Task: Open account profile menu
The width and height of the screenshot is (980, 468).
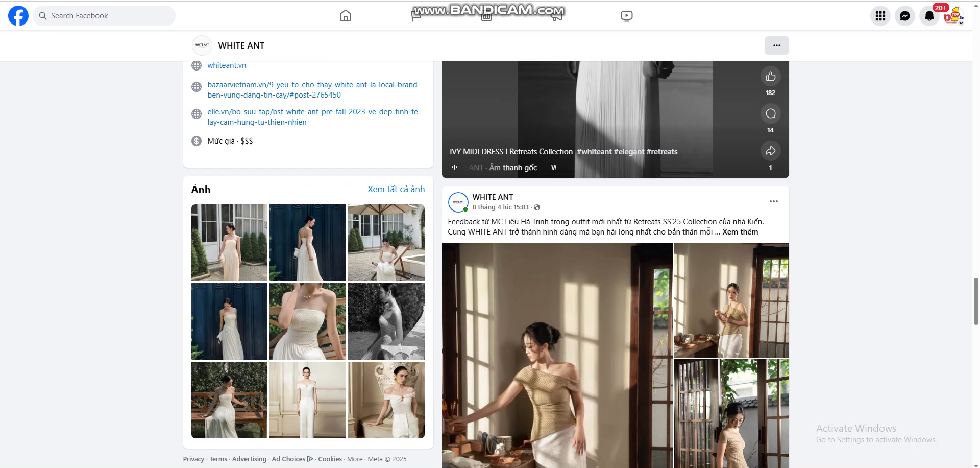Action: tap(952, 16)
